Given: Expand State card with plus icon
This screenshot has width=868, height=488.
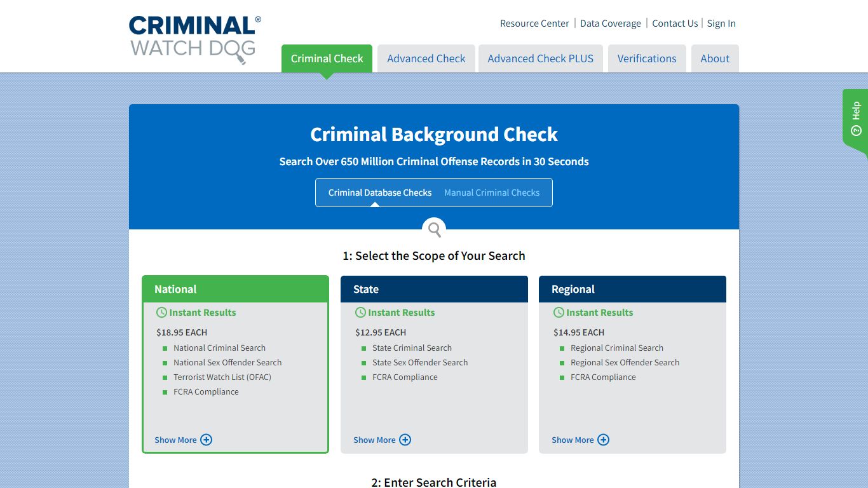Looking at the screenshot, I should pos(405,440).
